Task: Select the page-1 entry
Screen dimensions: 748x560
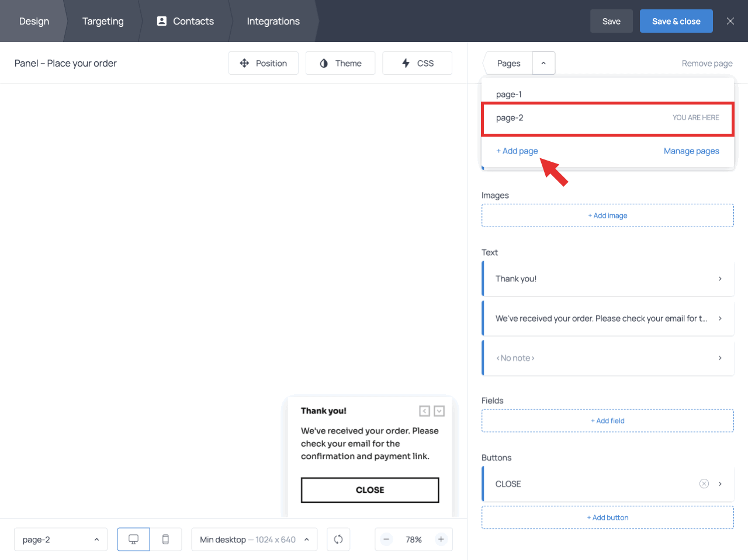Action: pos(509,94)
